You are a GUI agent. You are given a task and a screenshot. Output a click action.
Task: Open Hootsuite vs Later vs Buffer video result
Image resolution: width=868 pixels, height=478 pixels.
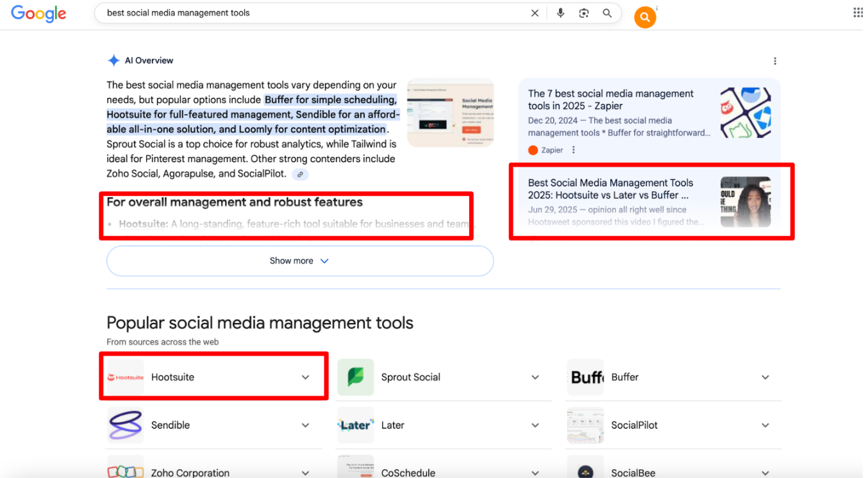[x=610, y=189]
